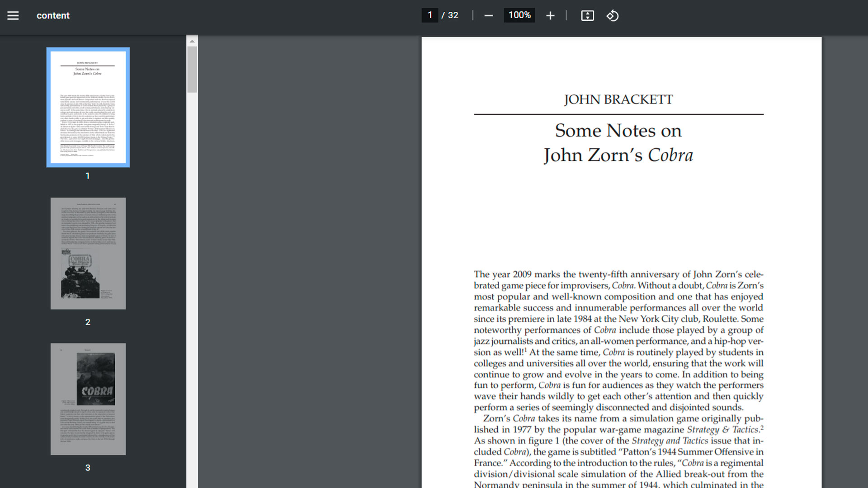Click the first paragraph starting 'The year 2009'
Image resolution: width=868 pixels, height=488 pixels.
pyautogui.click(x=618, y=341)
